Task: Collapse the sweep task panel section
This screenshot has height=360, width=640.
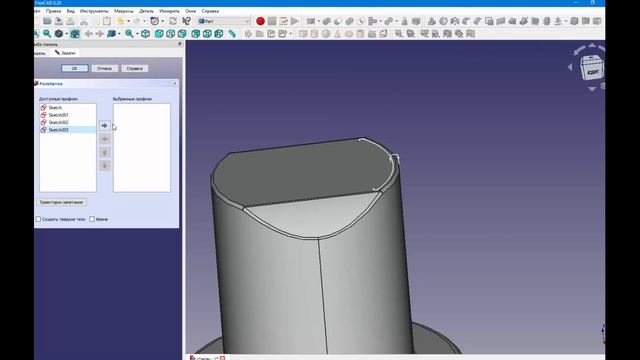Action: [175, 83]
